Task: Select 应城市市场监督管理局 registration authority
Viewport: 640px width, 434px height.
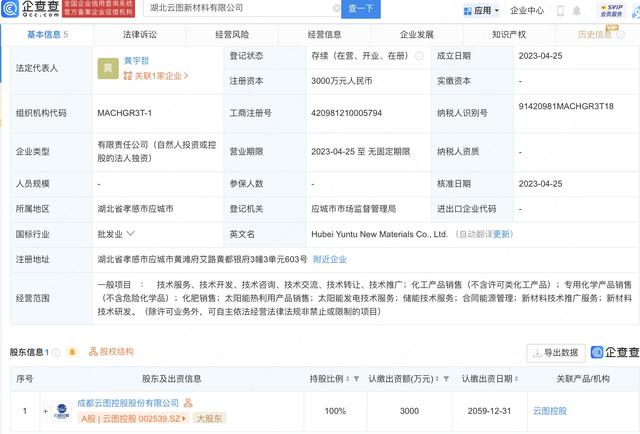Action: coord(353,209)
